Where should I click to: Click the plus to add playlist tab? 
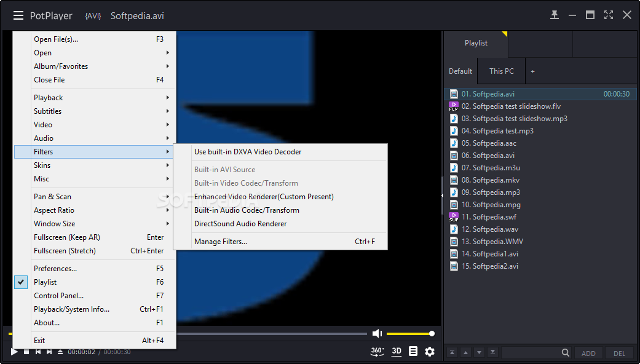532,71
